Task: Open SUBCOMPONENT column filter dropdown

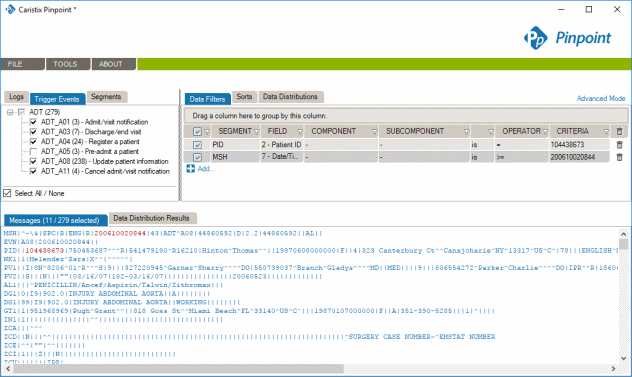Action: click(x=466, y=132)
